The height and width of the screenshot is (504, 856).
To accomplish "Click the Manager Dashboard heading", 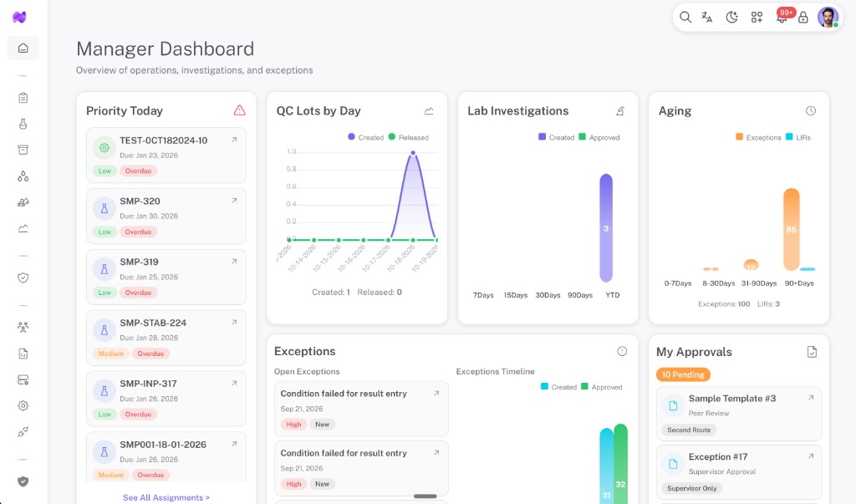I will pos(165,48).
